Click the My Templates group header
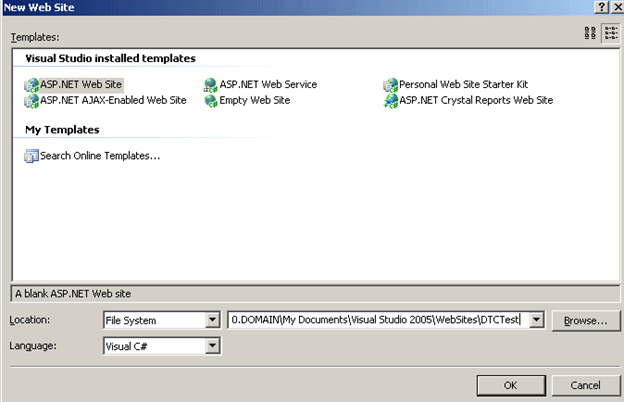Image resolution: width=624 pixels, height=402 pixels. [x=62, y=130]
